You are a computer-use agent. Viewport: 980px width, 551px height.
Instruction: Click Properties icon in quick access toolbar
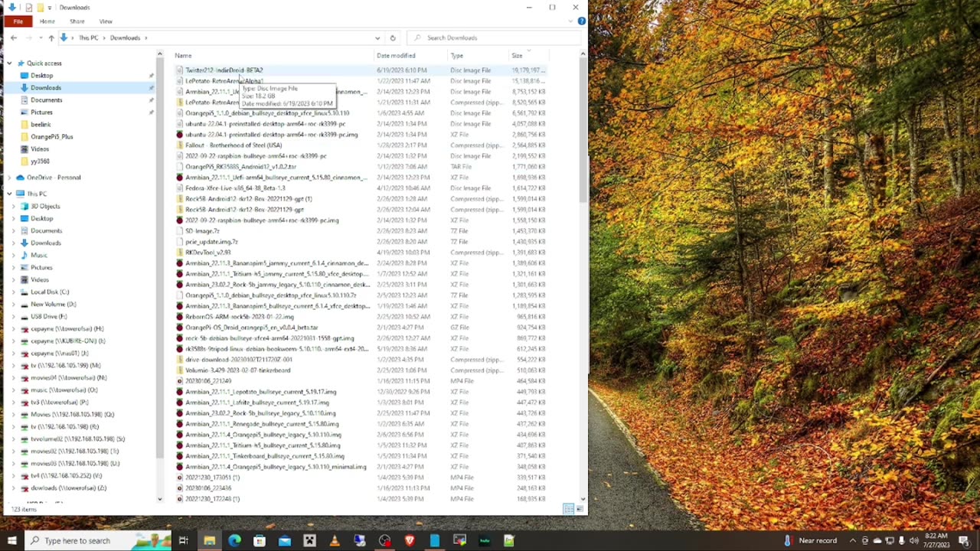(28, 8)
